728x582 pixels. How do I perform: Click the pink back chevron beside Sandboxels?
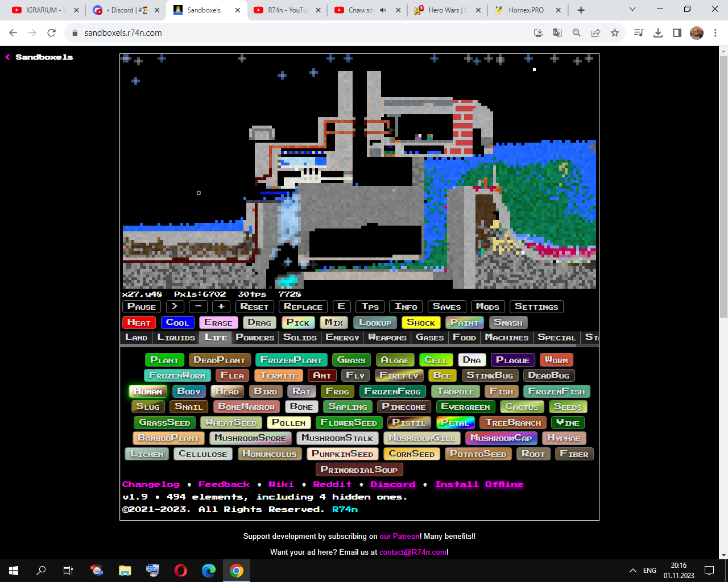tap(8, 57)
